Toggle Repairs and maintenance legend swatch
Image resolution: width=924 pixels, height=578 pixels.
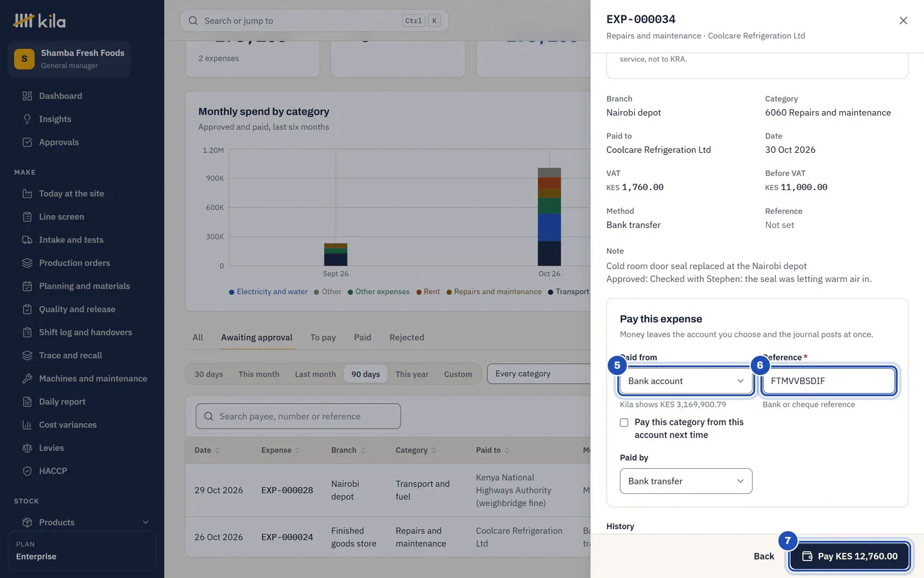(x=449, y=292)
